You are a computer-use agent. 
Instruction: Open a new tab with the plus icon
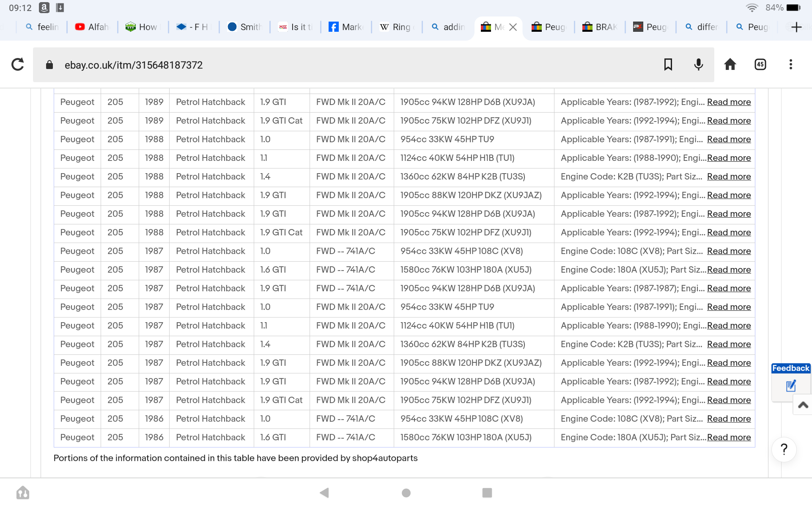click(796, 27)
